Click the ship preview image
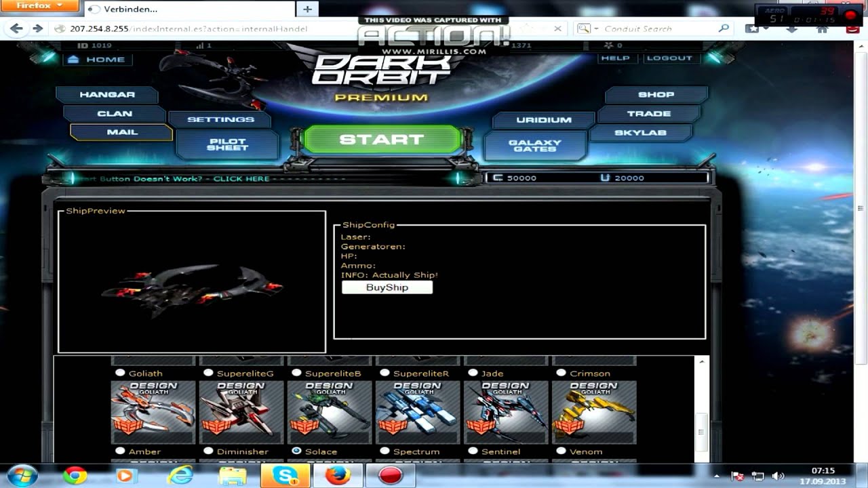Image resolution: width=868 pixels, height=488 pixels. coord(193,290)
